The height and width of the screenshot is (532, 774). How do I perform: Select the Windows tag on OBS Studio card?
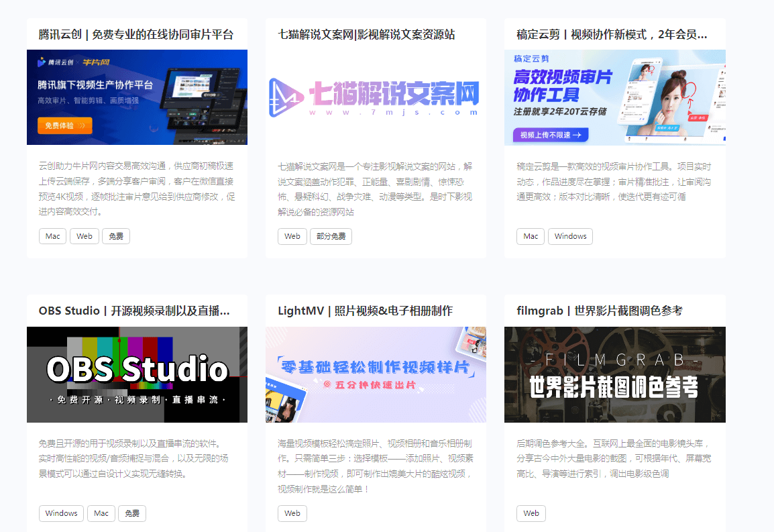coord(61,513)
